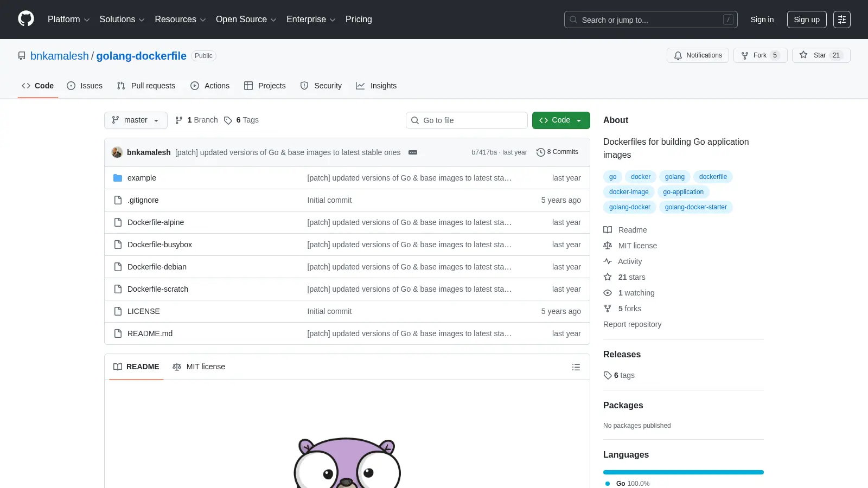Switch to the Projects tab
The width and height of the screenshot is (868, 488).
pos(265,86)
